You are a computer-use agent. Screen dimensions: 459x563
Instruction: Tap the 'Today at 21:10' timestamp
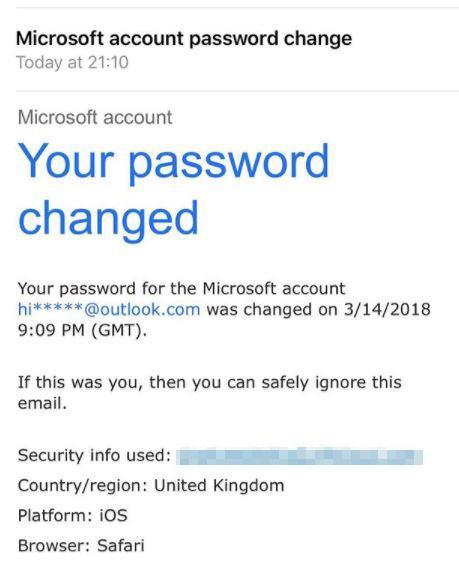(x=72, y=62)
